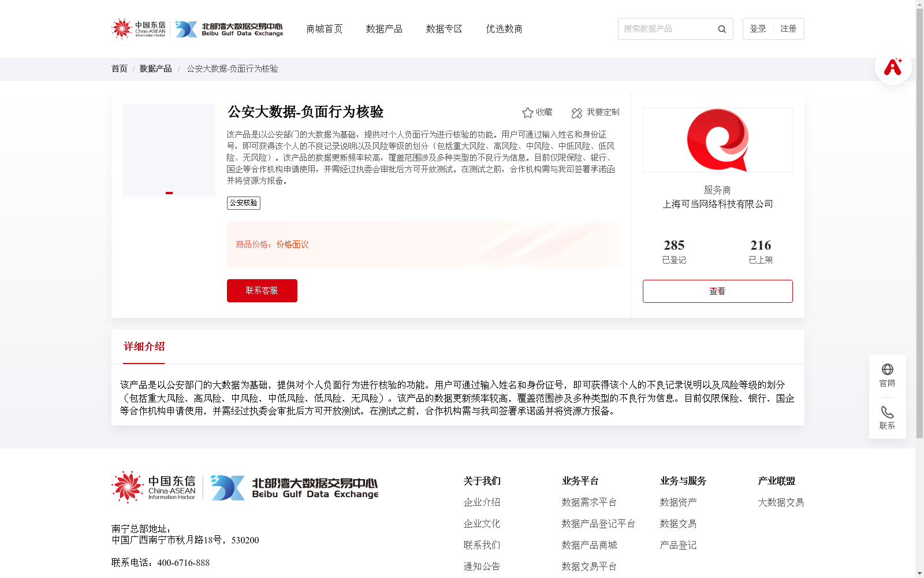Open footer link 数据产品商城
The height and width of the screenshot is (578, 924).
coord(589,545)
